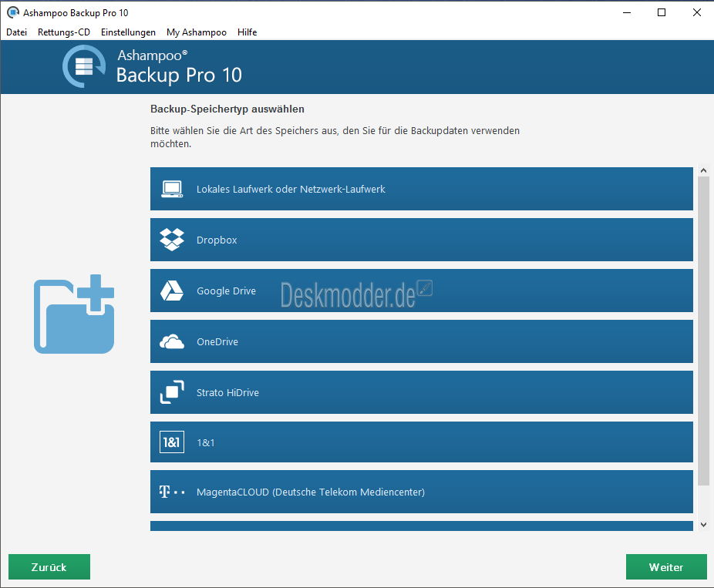714x588 pixels.
Task: Click the Strato HiDrive squares icon
Action: (172, 391)
